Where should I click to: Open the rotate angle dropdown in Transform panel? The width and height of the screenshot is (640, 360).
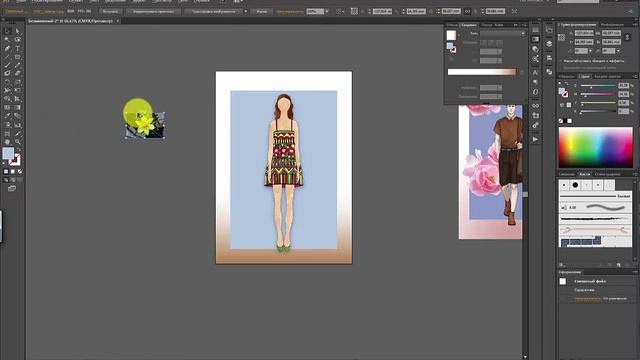(x=590, y=51)
